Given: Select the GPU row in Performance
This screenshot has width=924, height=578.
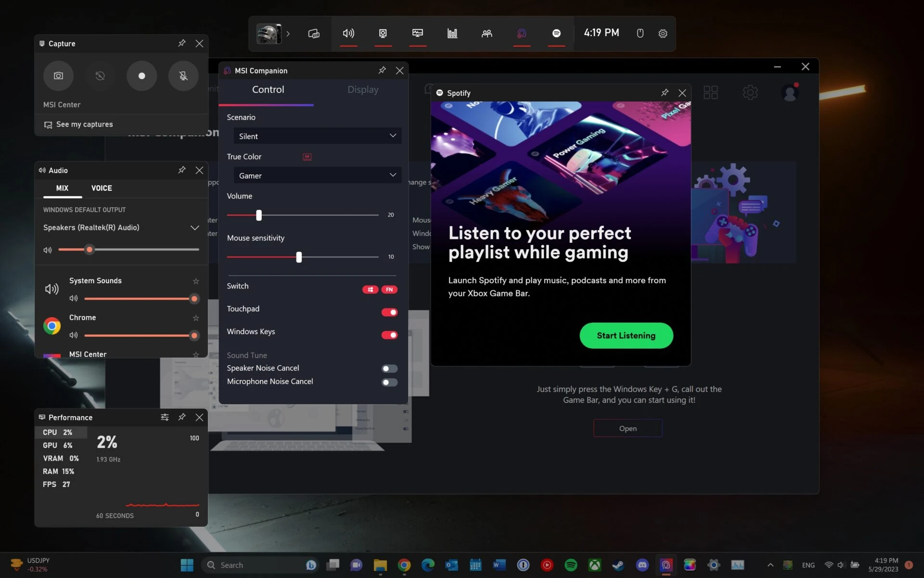Looking at the screenshot, I should click(x=61, y=446).
